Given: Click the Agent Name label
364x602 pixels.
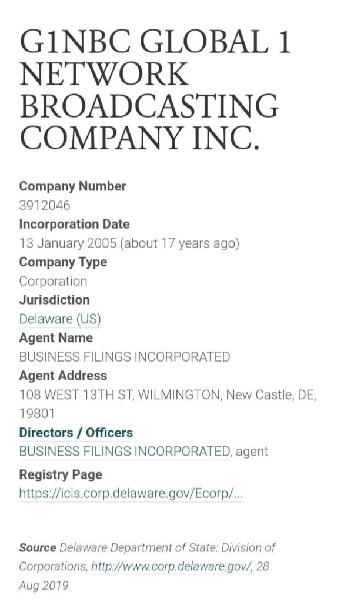Looking at the screenshot, I should point(56,338).
